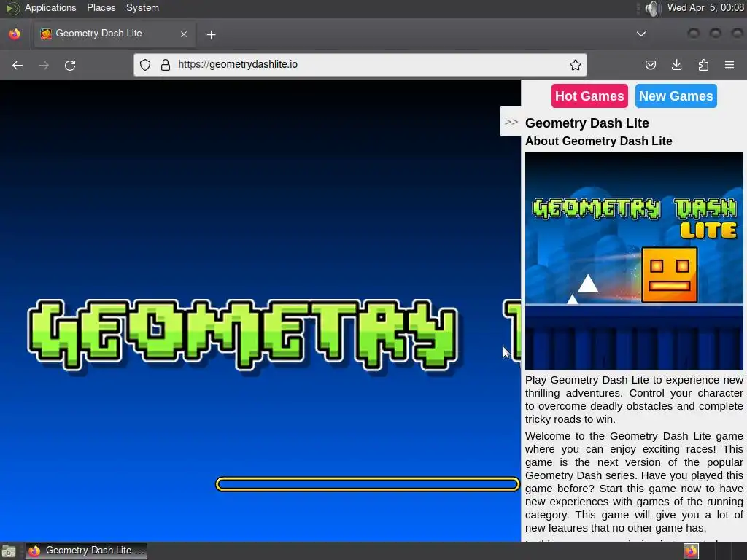Click the 'Geometry Dash Lite' sidebar title
This screenshot has height=560, width=747.
pos(587,122)
